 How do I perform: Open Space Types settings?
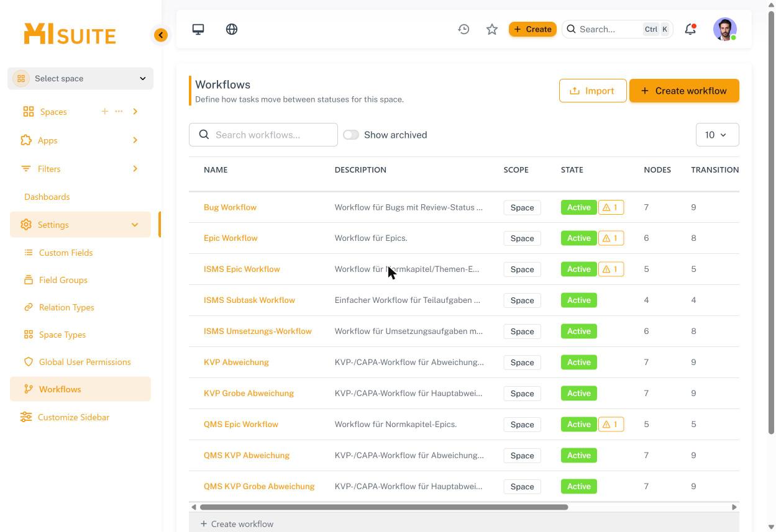click(x=63, y=335)
